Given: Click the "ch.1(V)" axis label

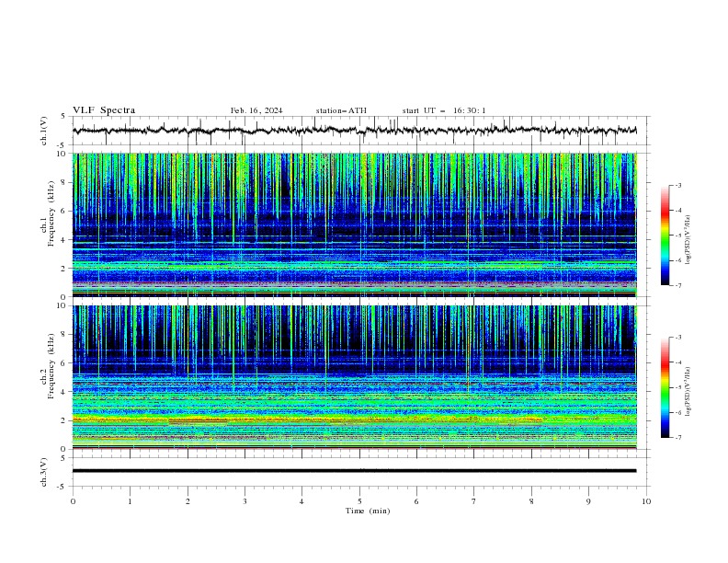Looking at the screenshot, I should click(x=44, y=131).
